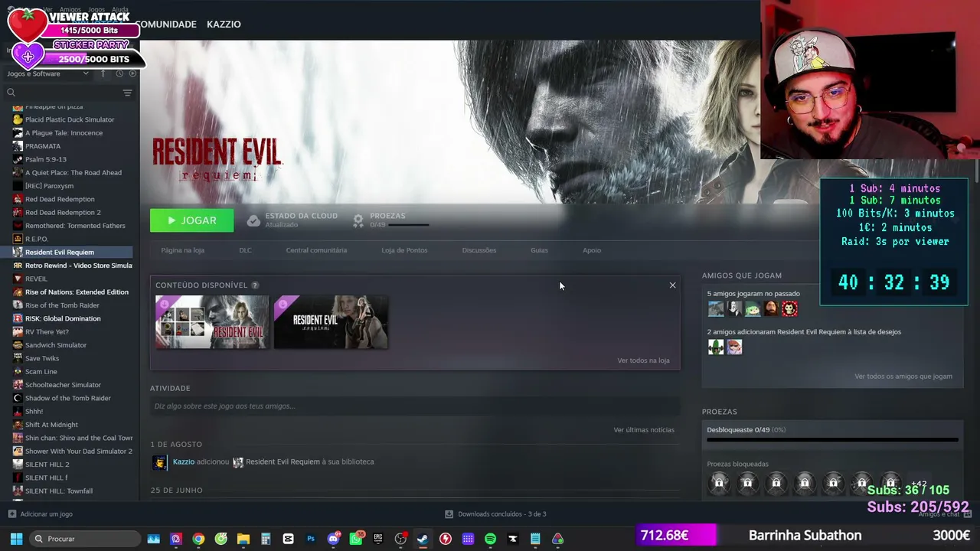Open Google Chrome from the taskbar
Screen dimensions: 980x551
tap(198, 539)
